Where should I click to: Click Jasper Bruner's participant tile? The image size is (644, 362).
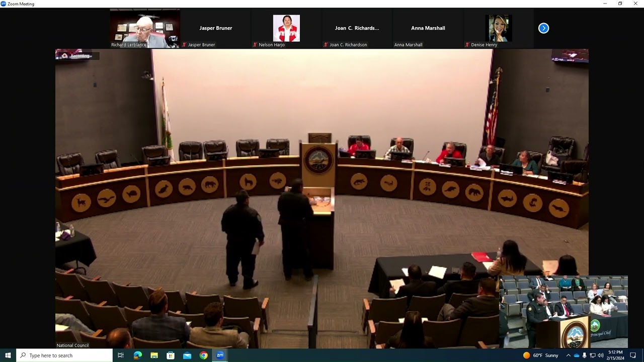pyautogui.click(x=215, y=29)
